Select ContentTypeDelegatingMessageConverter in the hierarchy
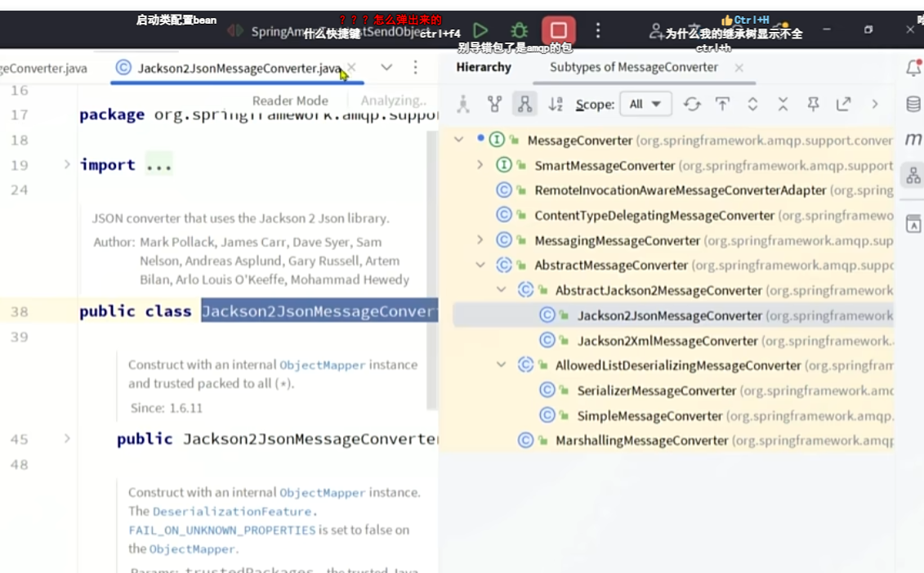 (x=654, y=216)
